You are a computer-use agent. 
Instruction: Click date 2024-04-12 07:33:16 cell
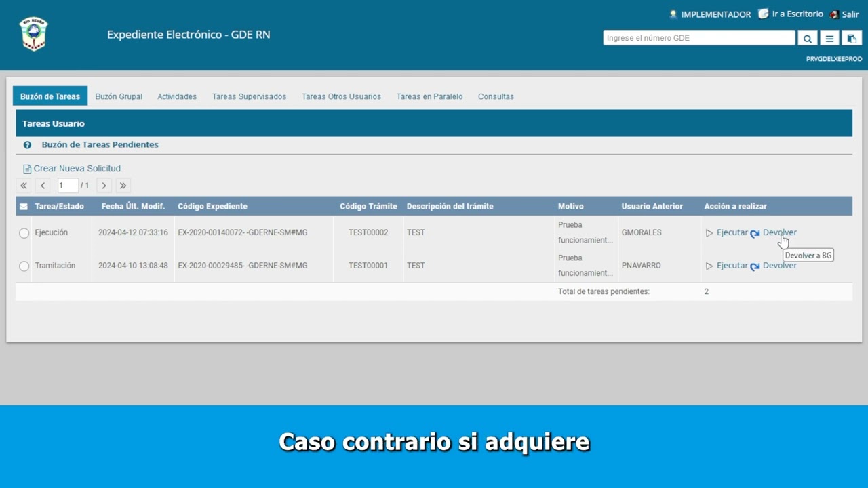point(133,232)
